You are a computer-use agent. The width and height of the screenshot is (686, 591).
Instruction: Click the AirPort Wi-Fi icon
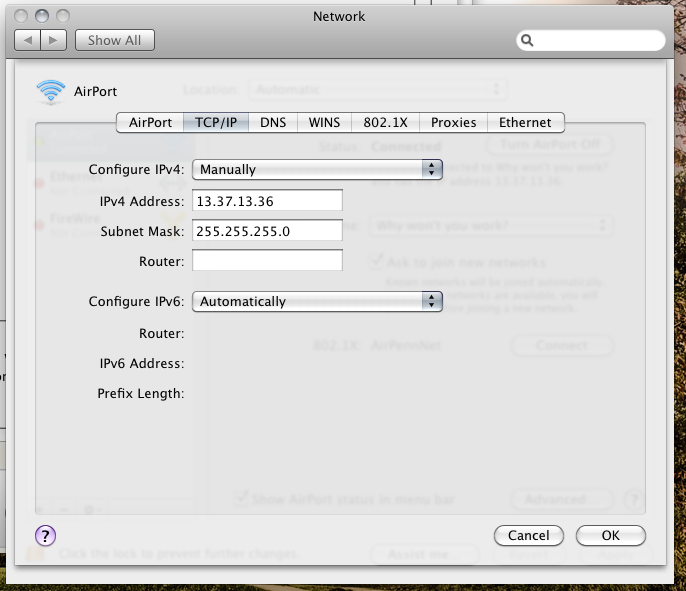point(51,91)
